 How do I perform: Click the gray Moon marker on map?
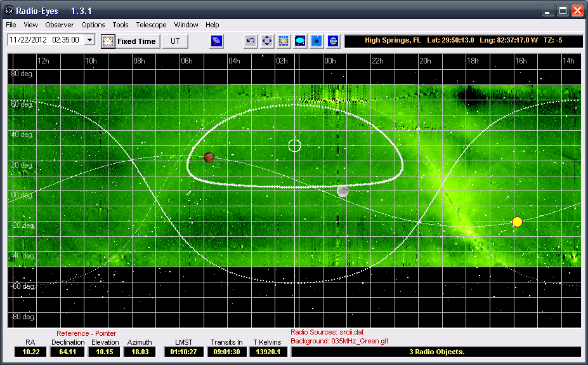343,190
